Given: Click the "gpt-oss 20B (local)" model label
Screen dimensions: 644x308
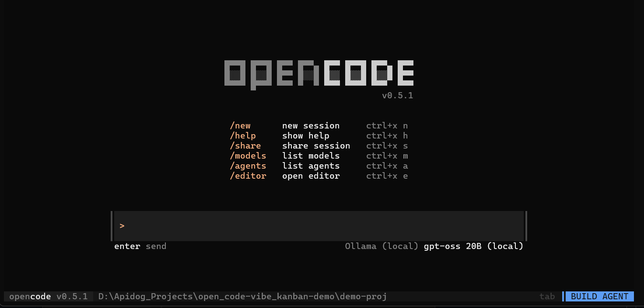Looking at the screenshot, I should 474,246.
